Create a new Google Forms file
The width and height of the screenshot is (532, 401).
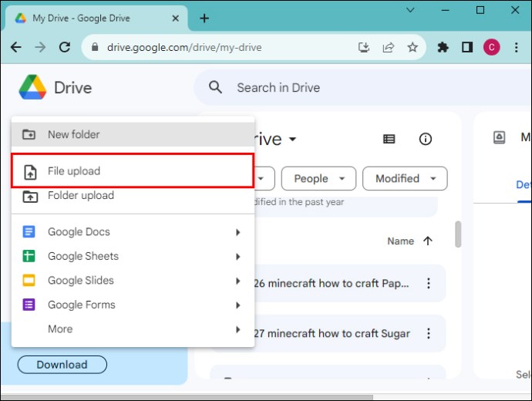click(x=133, y=305)
